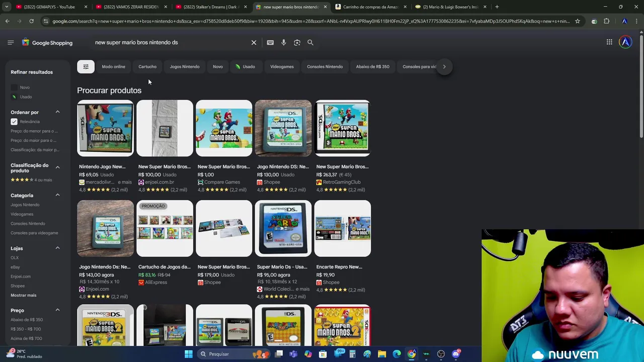
Task: Open the filters panel icon button
Action: coord(86,66)
